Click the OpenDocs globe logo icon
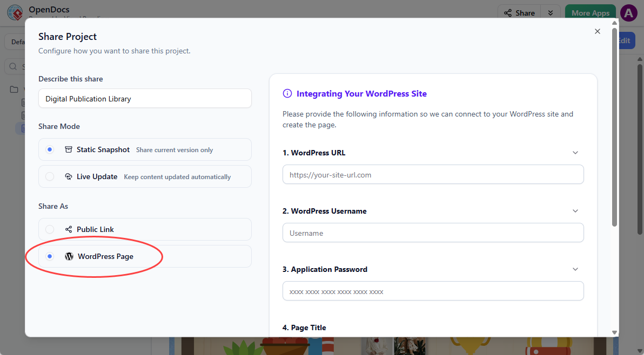This screenshot has height=355, width=644. [15, 12]
